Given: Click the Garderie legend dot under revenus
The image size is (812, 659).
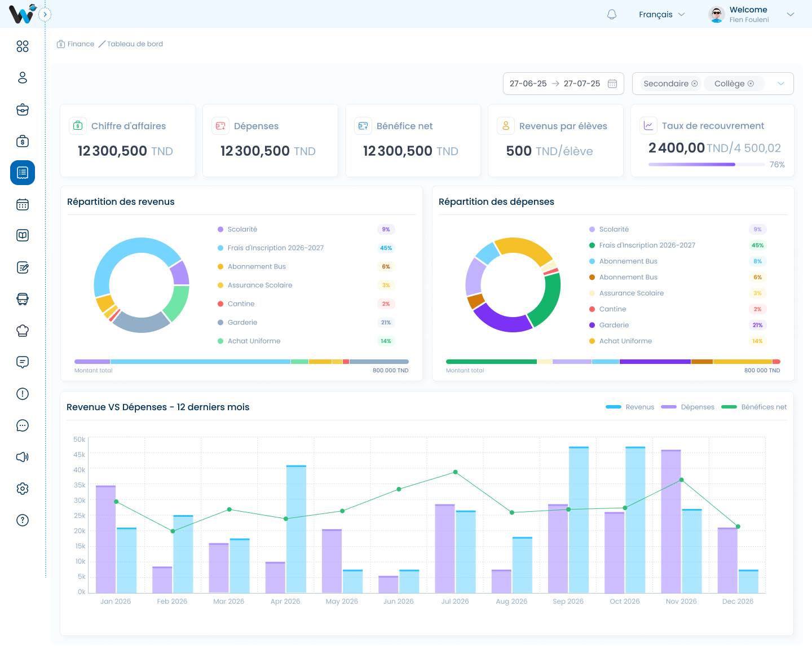Looking at the screenshot, I should pyautogui.click(x=220, y=323).
